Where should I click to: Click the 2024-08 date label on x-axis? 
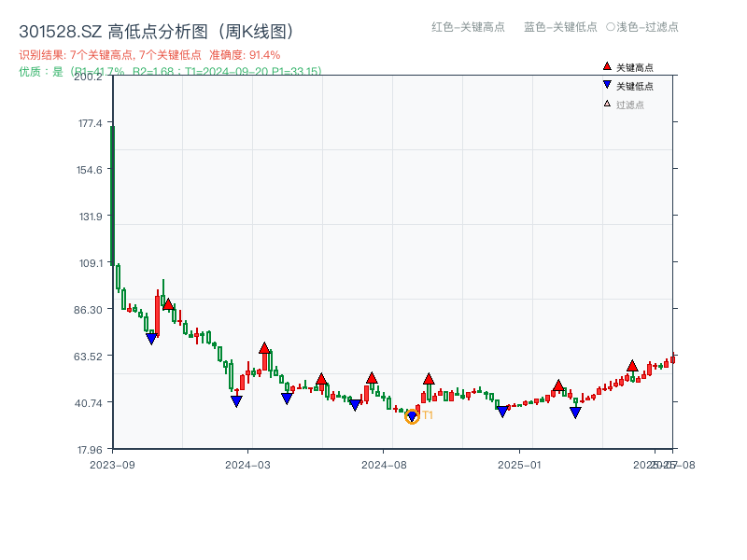386,459
